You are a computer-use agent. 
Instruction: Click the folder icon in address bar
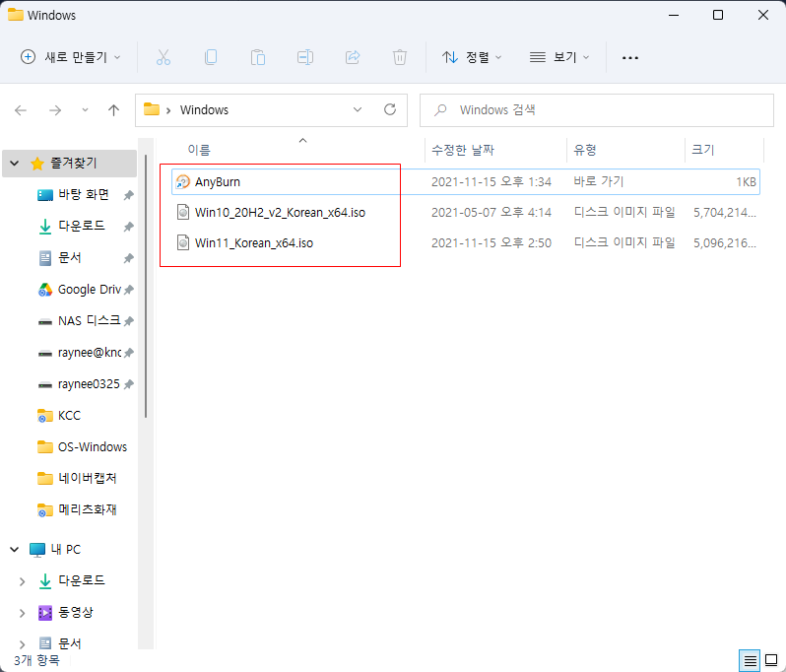point(152,109)
